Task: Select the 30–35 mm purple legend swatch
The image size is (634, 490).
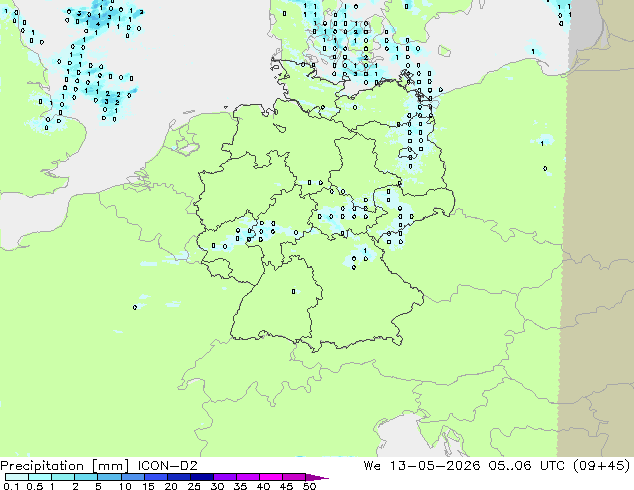Action: pyautogui.click(x=225, y=477)
